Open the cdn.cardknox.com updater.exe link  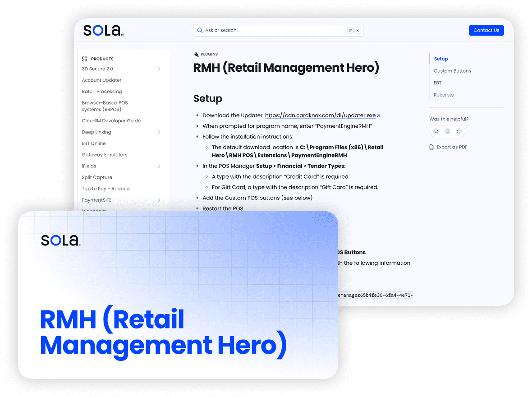(320, 115)
